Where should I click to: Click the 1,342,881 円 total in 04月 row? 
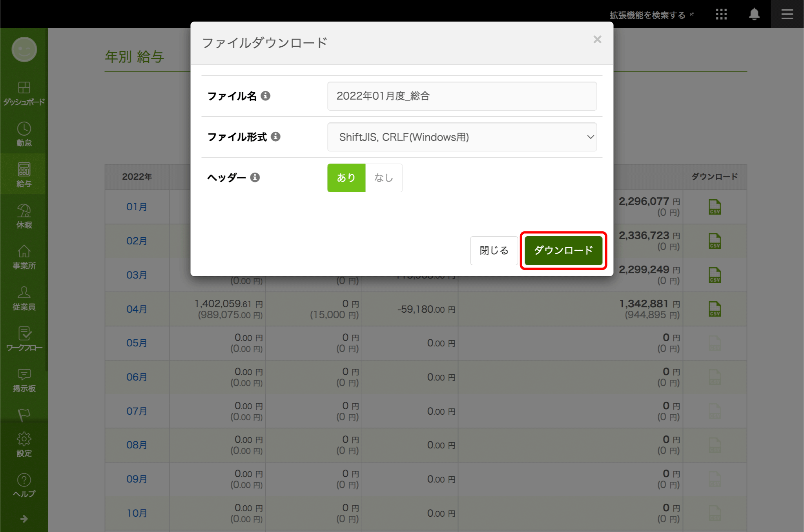tap(649, 304)
